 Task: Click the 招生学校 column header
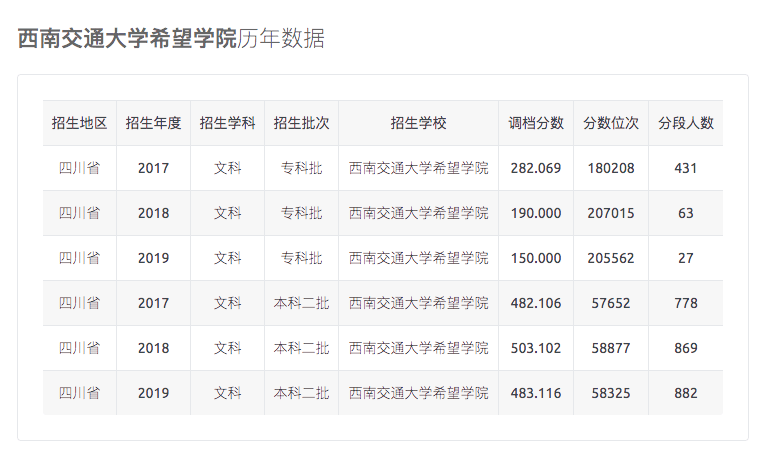coord(419,123)
